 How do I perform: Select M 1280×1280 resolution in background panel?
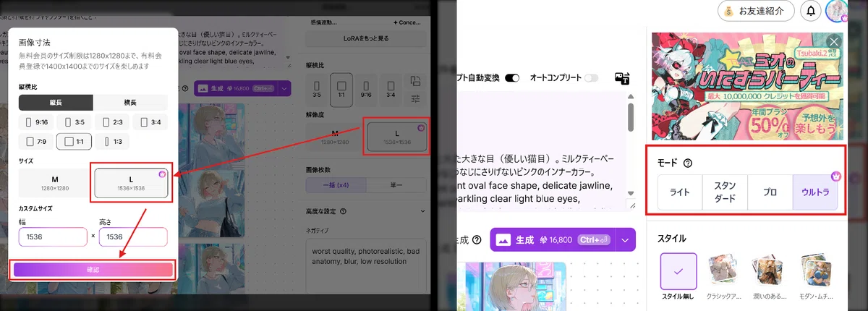(x=335, y=135)
